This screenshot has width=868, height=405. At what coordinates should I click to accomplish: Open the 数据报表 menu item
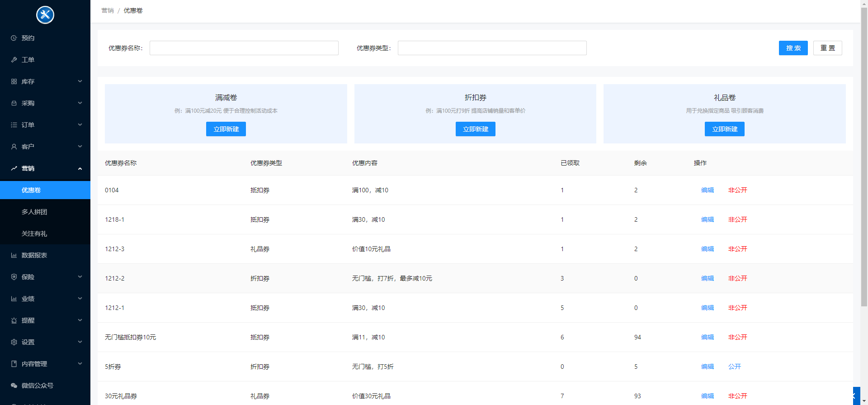coord(45,255)
